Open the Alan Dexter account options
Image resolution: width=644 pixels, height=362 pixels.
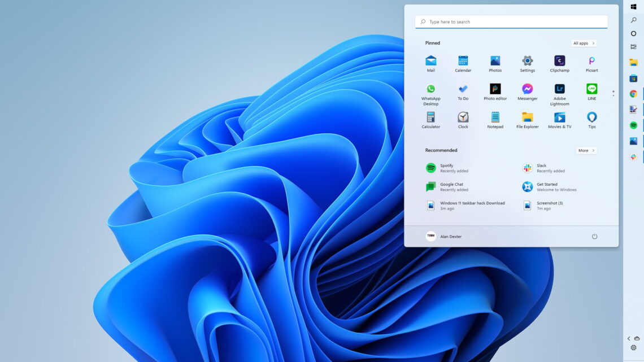click(444, 236)
